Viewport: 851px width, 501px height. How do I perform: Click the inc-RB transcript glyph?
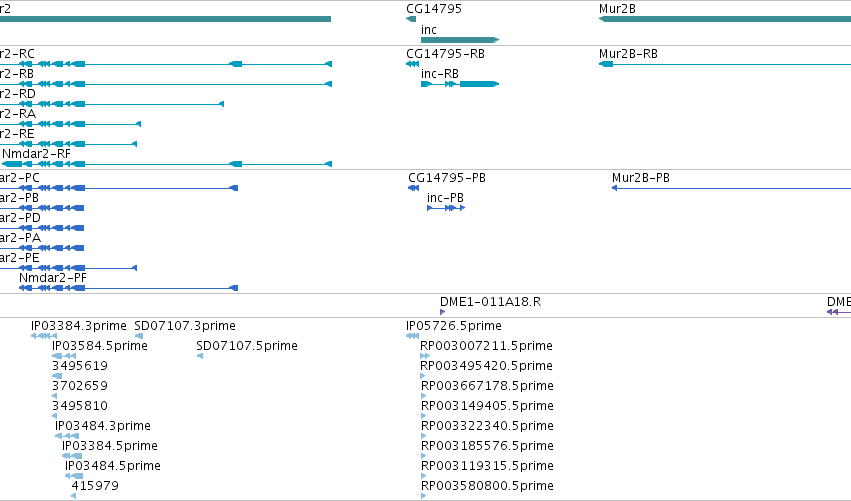(x=460, y=84)
